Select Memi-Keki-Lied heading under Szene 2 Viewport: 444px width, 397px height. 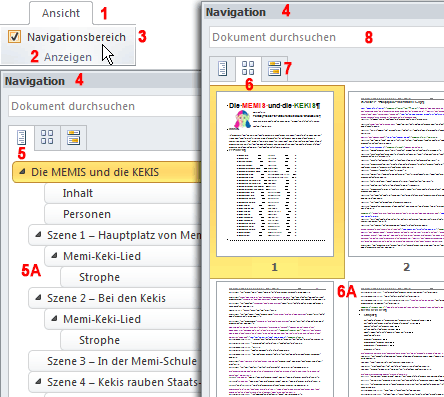pyautogui.click(x=123, y=319)
